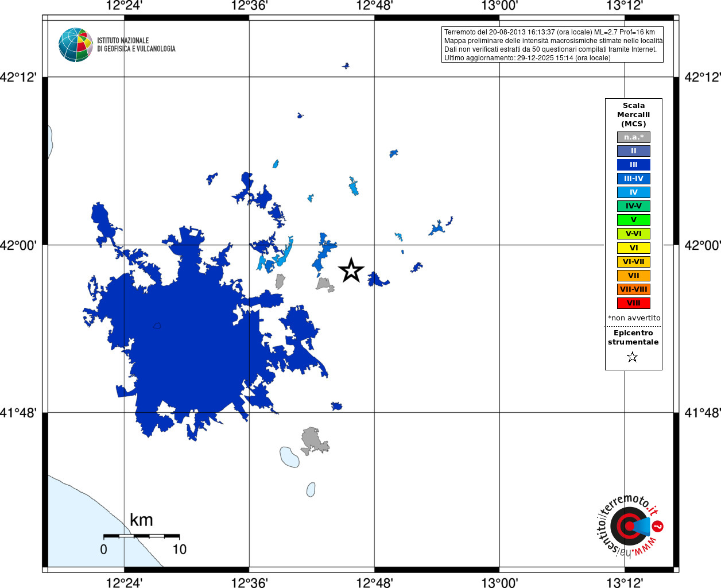Click the INGV globe logo

click(76, 45)
